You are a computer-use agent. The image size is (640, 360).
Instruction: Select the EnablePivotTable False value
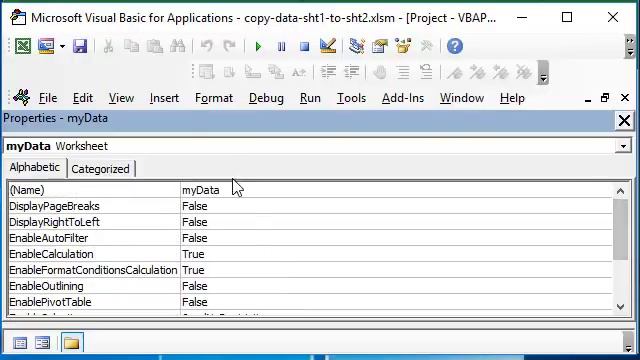click(396, 302)
